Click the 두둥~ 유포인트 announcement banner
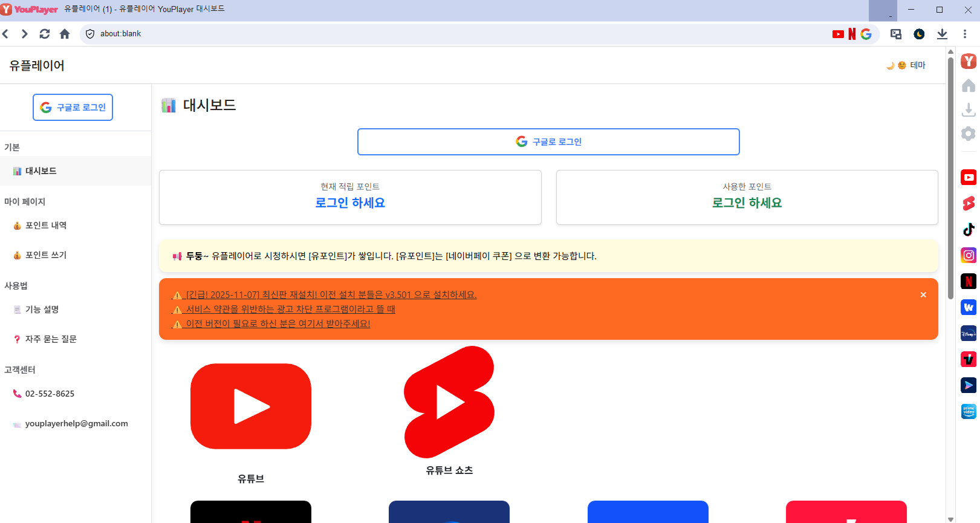The image size is (980, 523). (548, 256)
